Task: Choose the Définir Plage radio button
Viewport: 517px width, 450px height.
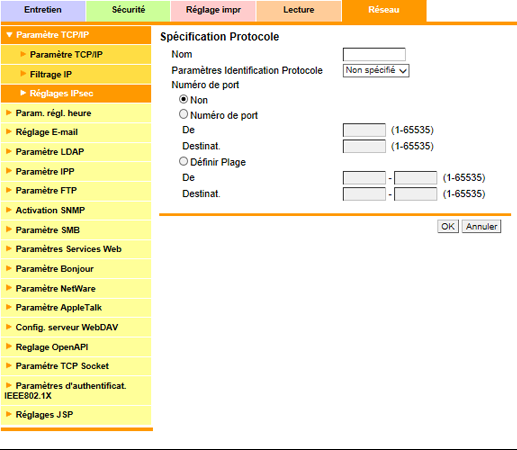Action: pos(183,162)
